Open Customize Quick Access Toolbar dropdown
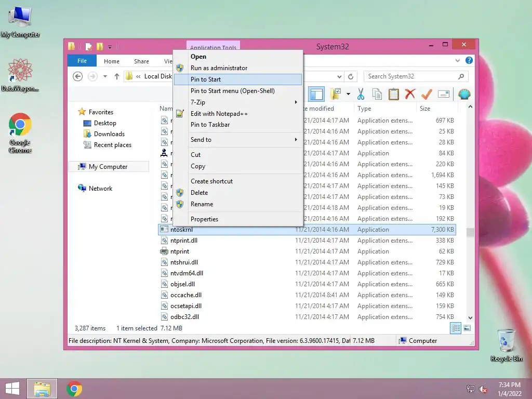The image size is (532, 399). pyautogui.click(x=110, y=47)
